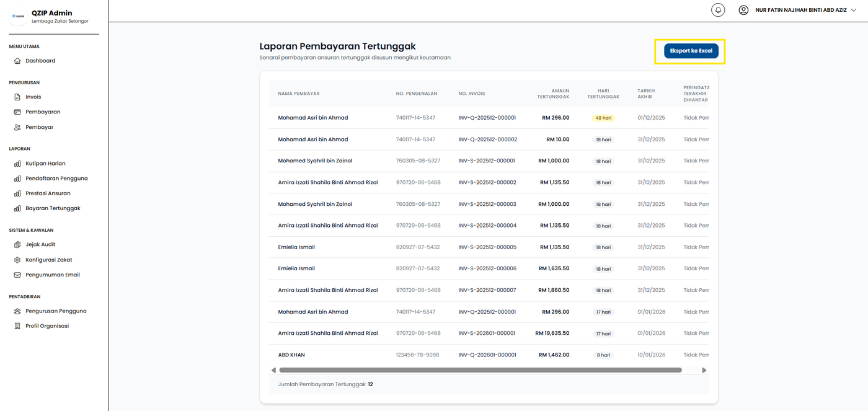Click the No. Invois column header
868x411 pixels.
pos(472,94)
